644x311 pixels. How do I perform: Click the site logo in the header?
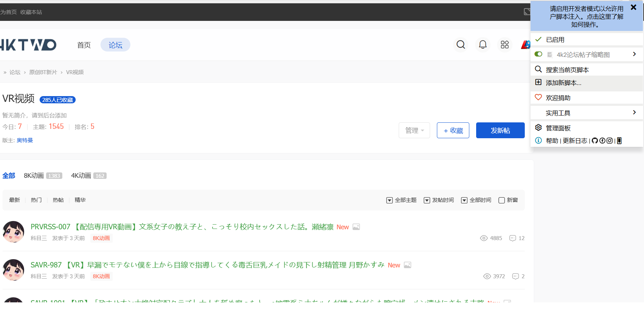[x=28, y=45]
